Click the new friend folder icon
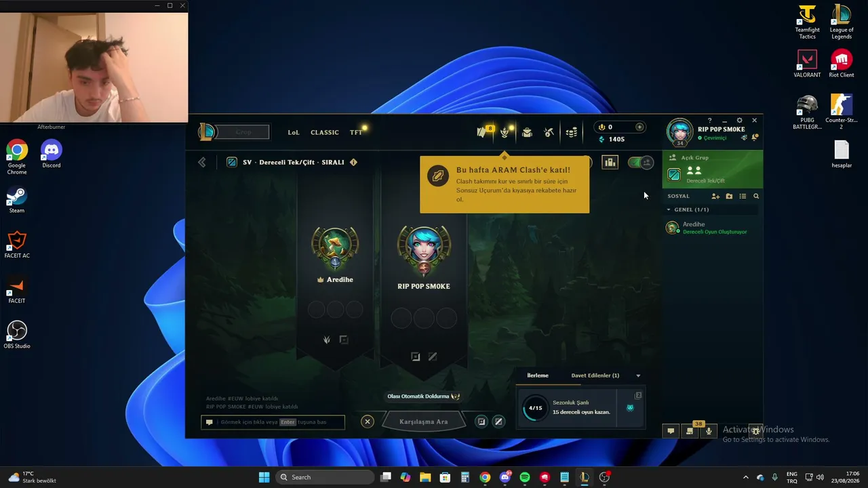Screen dimensions: 868x488 (729, 196)
